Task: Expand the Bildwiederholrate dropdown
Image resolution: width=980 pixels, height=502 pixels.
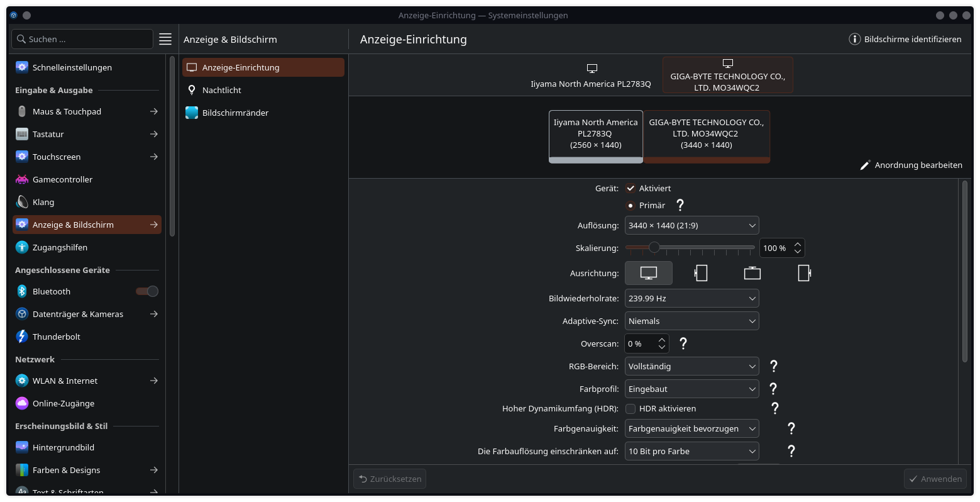Action: click(691, 298)
